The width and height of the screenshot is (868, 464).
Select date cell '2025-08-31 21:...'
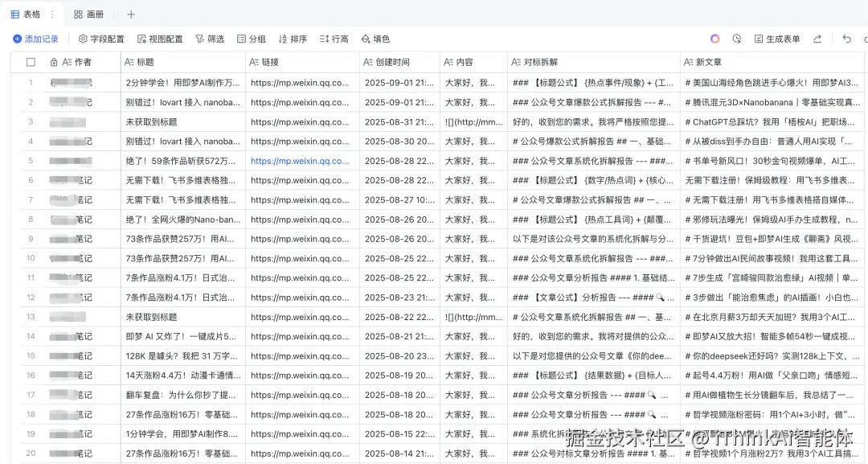[399, 121]
